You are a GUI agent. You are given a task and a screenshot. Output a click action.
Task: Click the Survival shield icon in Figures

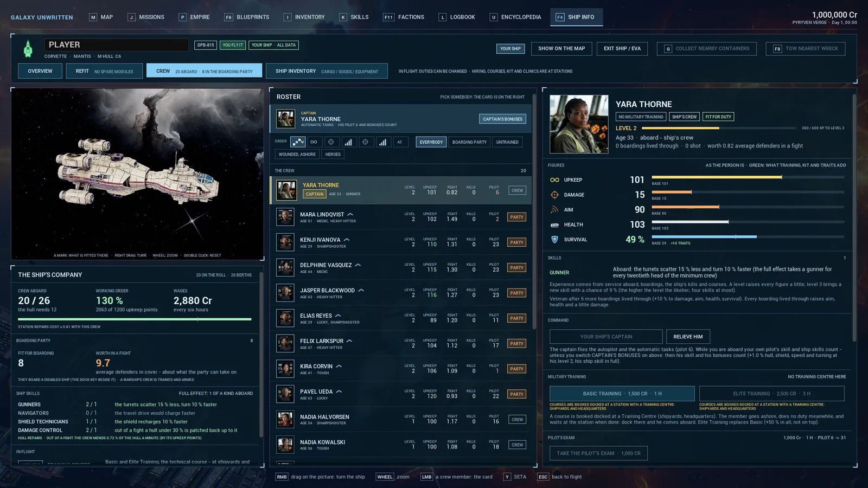[554, 240]
